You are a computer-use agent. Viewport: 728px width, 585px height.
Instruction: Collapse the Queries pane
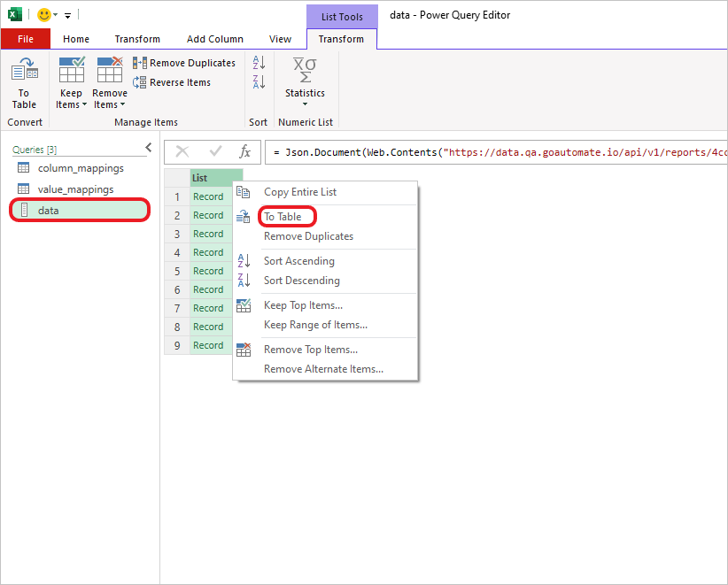pyautogui.click(x=149, y=148)
